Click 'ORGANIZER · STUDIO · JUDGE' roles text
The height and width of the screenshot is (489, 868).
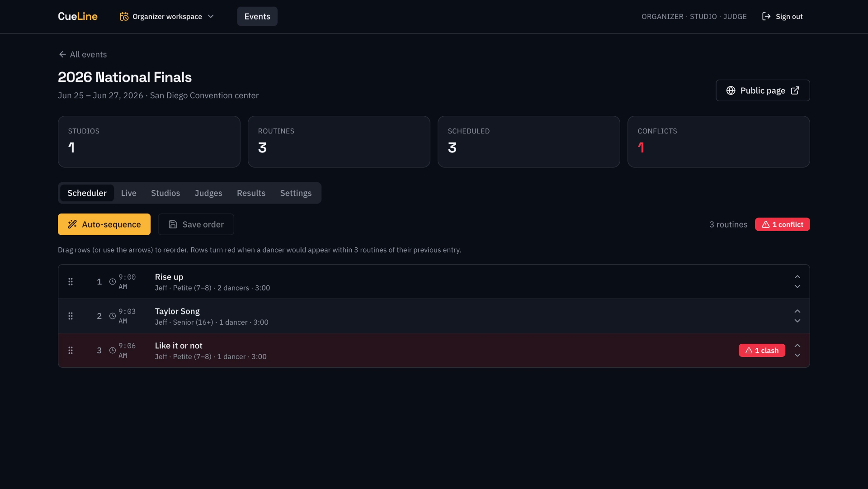point(694,17)
